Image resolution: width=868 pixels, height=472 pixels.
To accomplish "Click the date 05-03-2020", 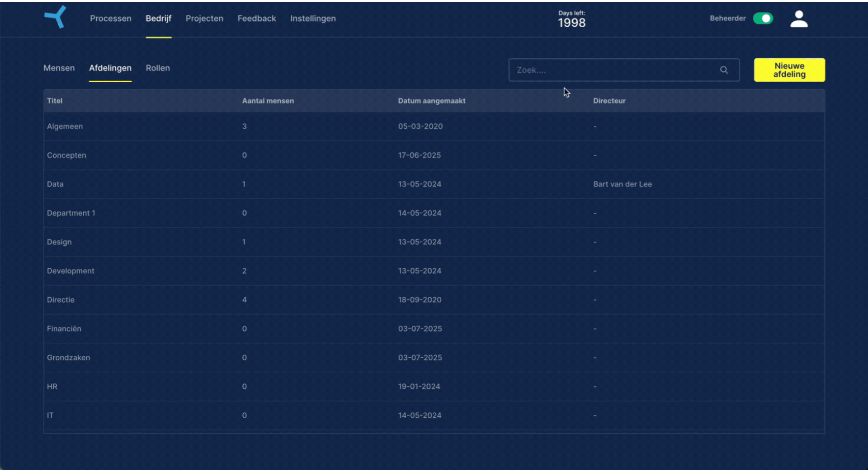I will tap(420, 126).
